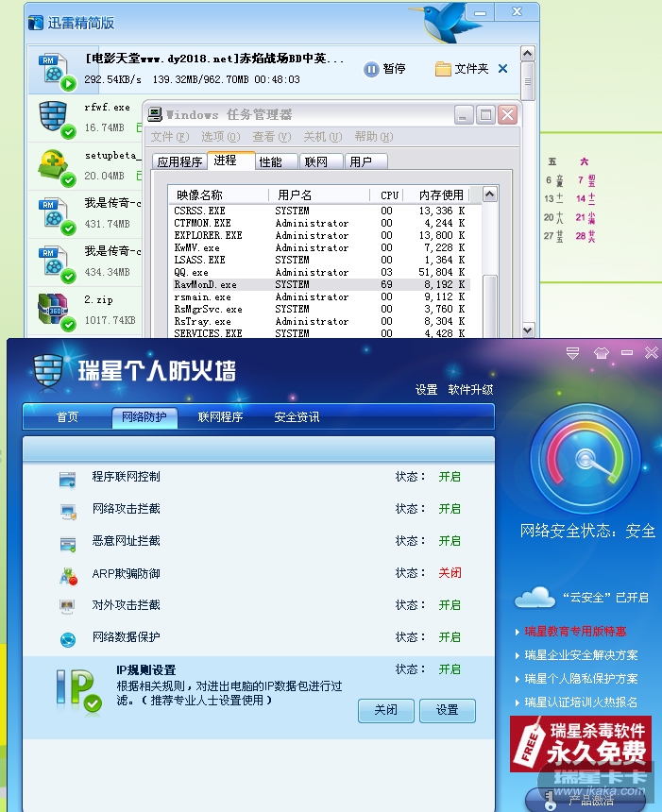Open the 联网程序 tab
Image resolution: width=662 pixels, height=812 pixels.
220,417
